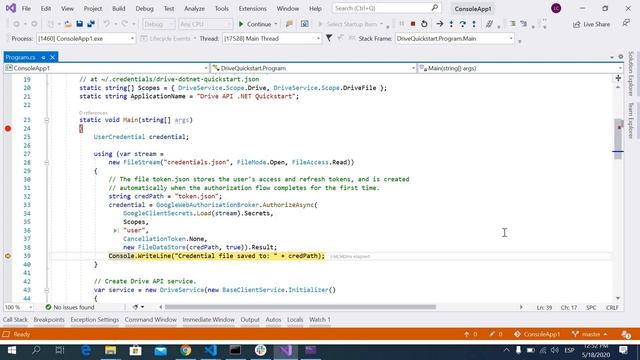The height and width of the screenshot is (360, 640).
Task: Expand the Continue button dropdown arrow
Action: click(x=276, y=24)
